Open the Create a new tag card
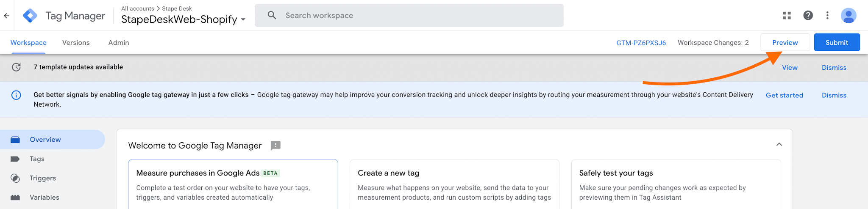The width and height of the screenshot is (868, 209). (x=454, y=184)
